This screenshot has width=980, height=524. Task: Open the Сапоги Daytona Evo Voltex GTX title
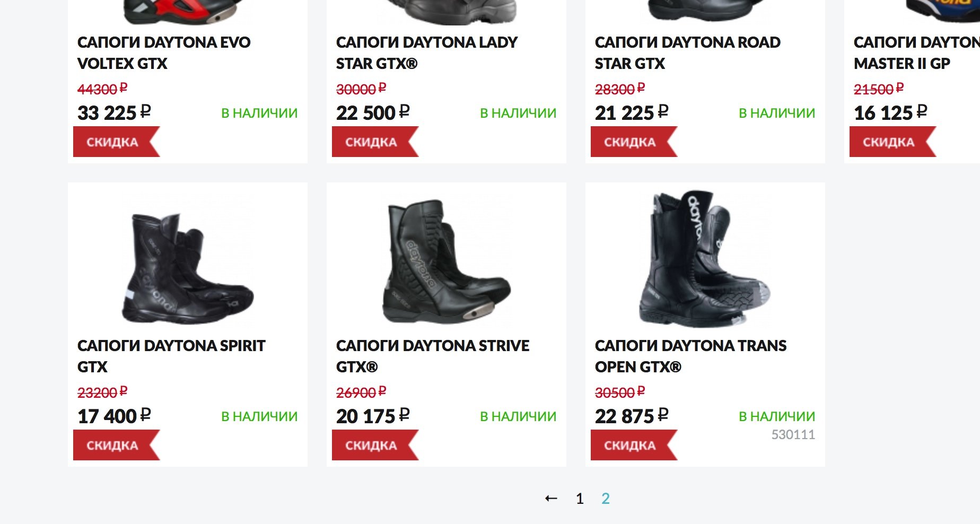[164, 53]
